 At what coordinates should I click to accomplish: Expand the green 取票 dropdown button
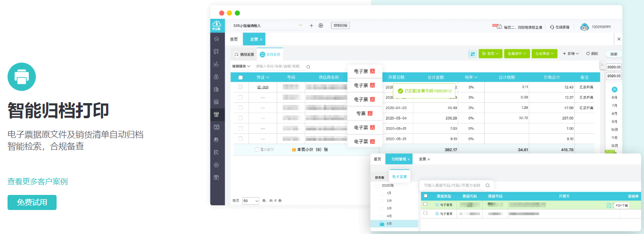pos(490,54)
